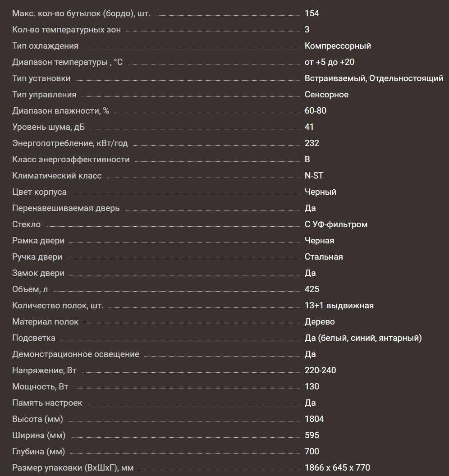
Task: Select the 'Уровень шума, дБ' label
Action: (48, 127)
